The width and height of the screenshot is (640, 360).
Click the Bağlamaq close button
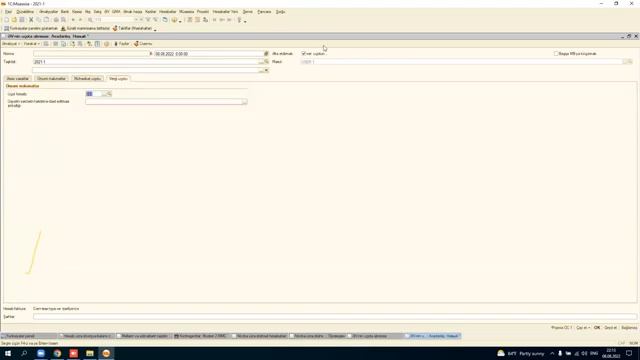click(x=629, y=328)
